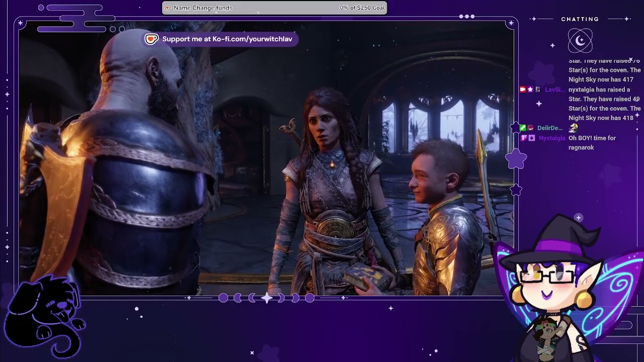This screenshot has height=362, width=644.
Task: Click 'Night Sky now has 418' chat text
Action: click(601, 118)
